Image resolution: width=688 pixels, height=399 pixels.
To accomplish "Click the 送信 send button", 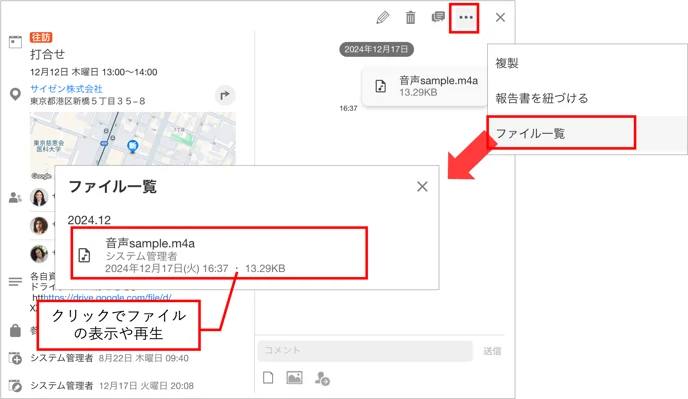I will click(492, 351).
